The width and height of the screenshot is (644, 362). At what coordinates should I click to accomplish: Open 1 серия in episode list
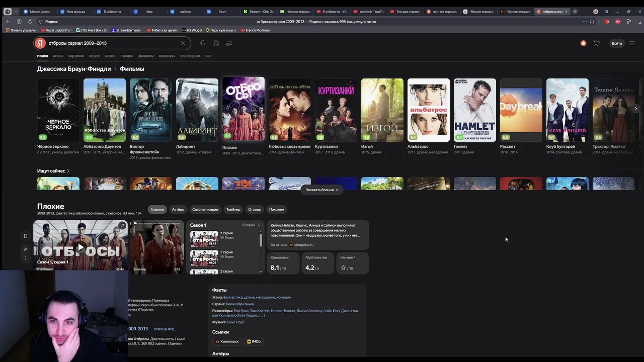[x=224, y=239]
